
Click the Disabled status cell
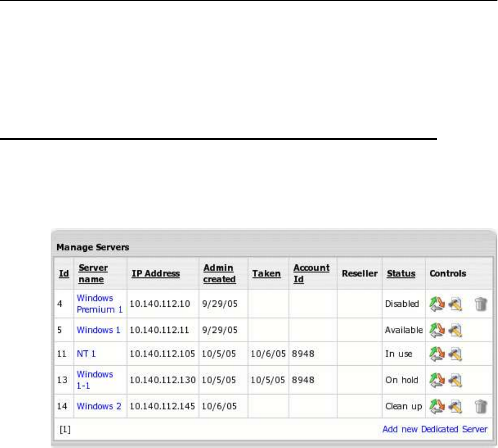point(402,304)
